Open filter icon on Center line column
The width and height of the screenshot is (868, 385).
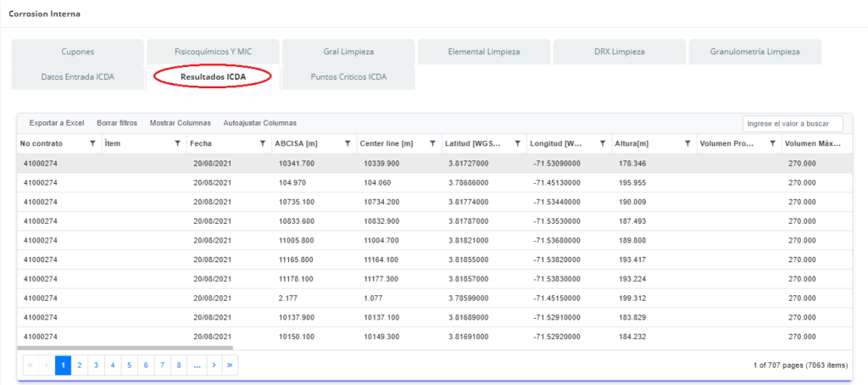[432, 144]
